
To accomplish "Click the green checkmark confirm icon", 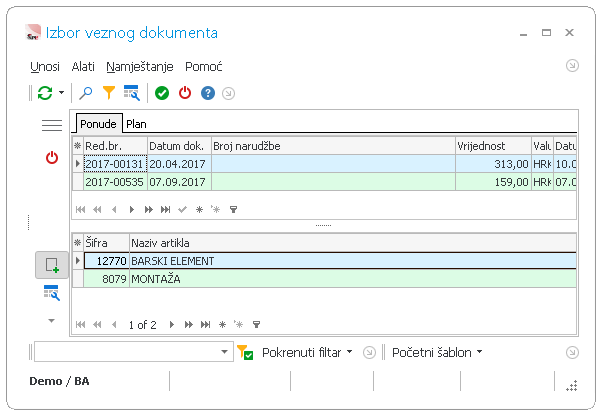I will 162,93.
